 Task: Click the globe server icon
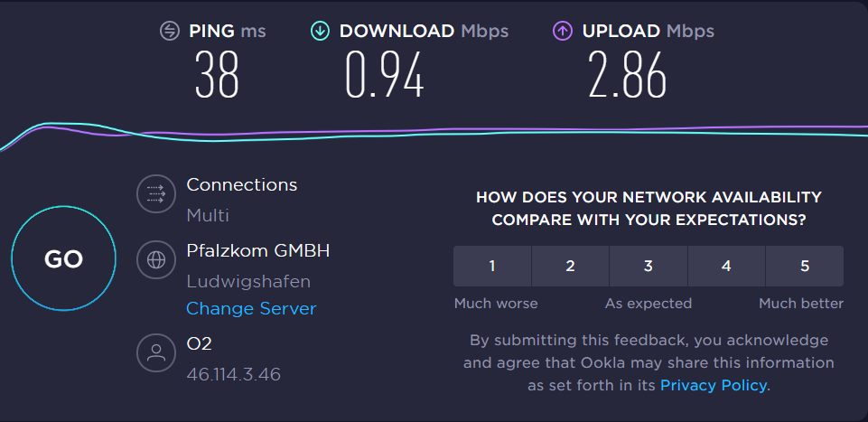pos(156,259)
